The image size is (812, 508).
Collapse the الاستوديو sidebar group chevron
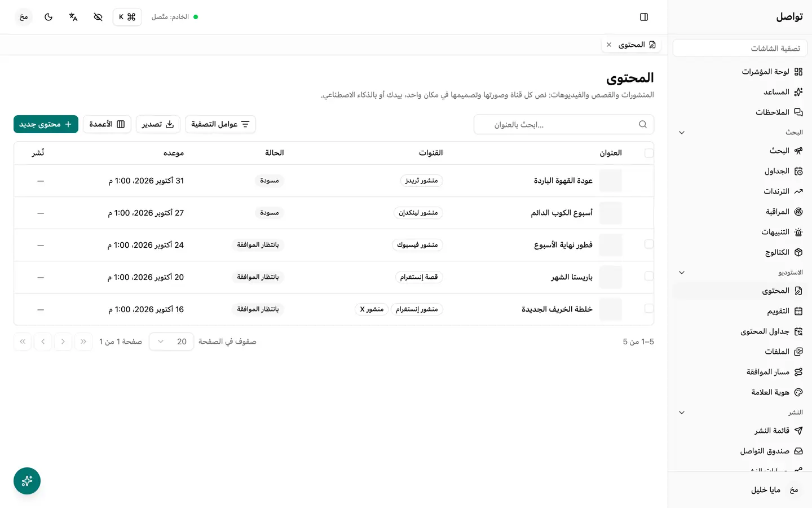(682, 273)
